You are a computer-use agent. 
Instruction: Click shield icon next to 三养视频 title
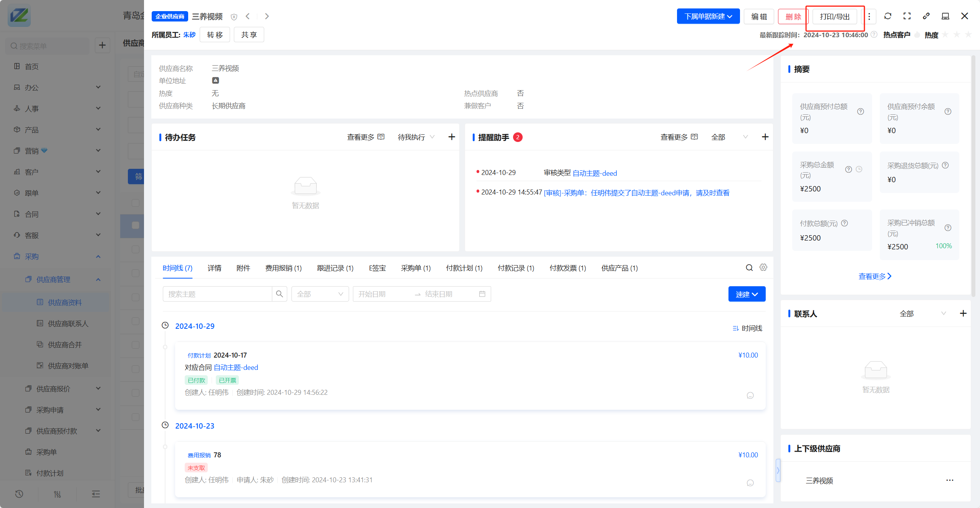pyautogui.click(x=234, y=16)
